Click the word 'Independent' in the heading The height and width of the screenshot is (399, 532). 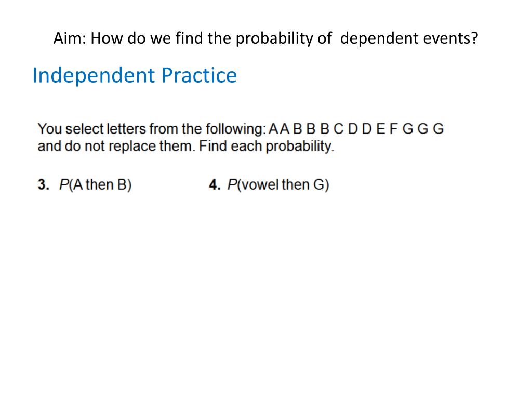94,75
